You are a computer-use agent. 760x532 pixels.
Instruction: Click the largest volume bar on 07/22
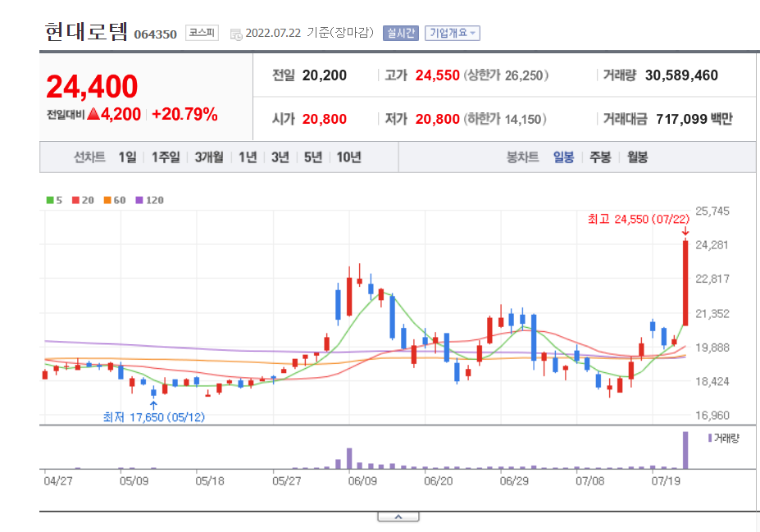685,450
